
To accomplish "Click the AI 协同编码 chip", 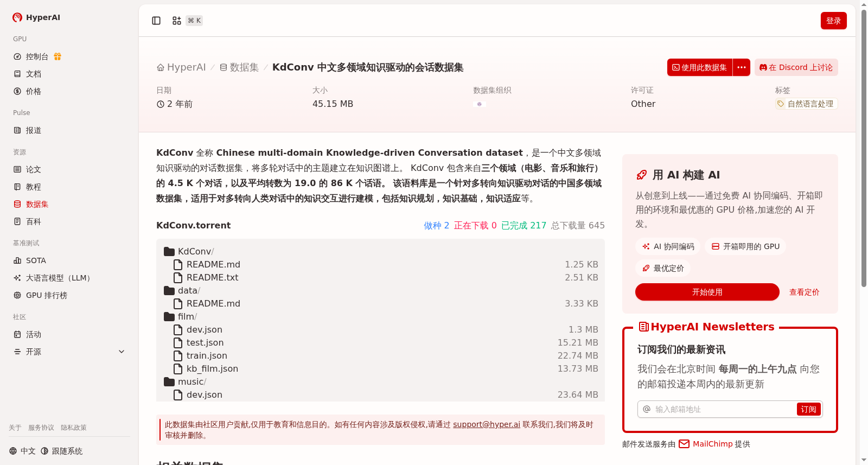I will [x=668, y=246].
